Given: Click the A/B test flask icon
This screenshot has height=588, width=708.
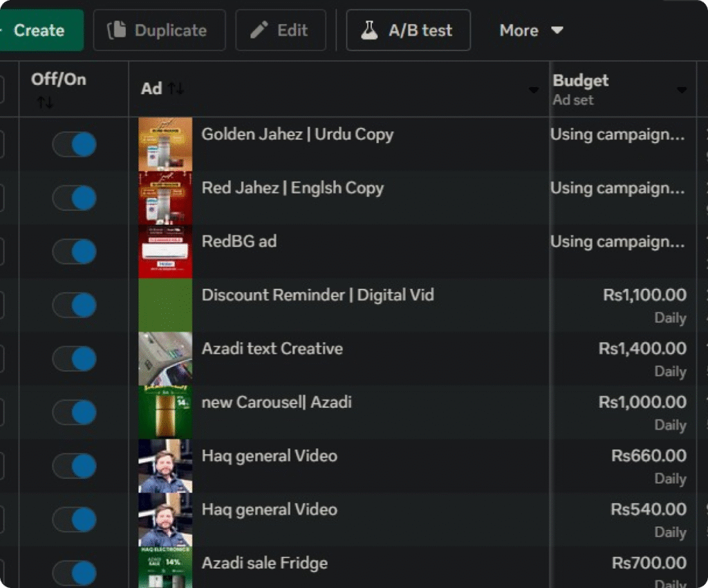Looking at the screenshot, I should [x=369, y=30].
